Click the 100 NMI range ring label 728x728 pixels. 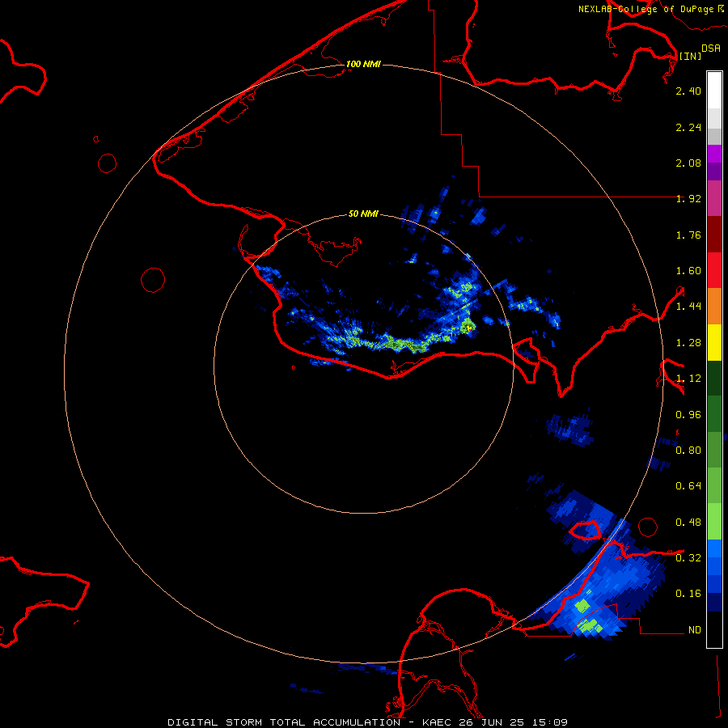(x=363, y=64)
